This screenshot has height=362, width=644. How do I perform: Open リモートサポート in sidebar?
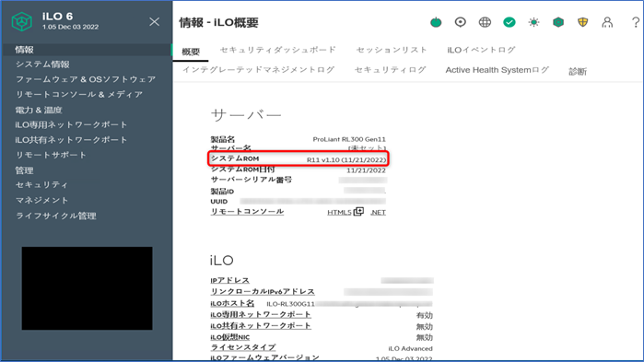(51, 155)
